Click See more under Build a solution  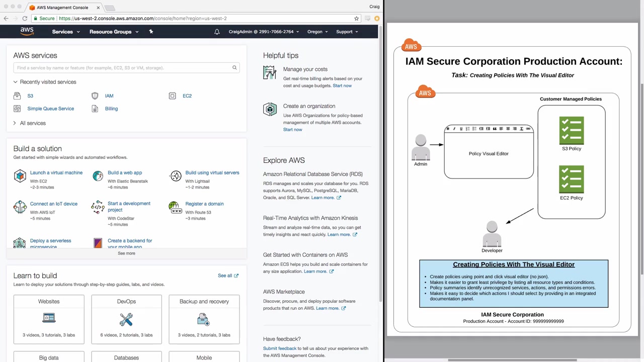click(126, 253)
